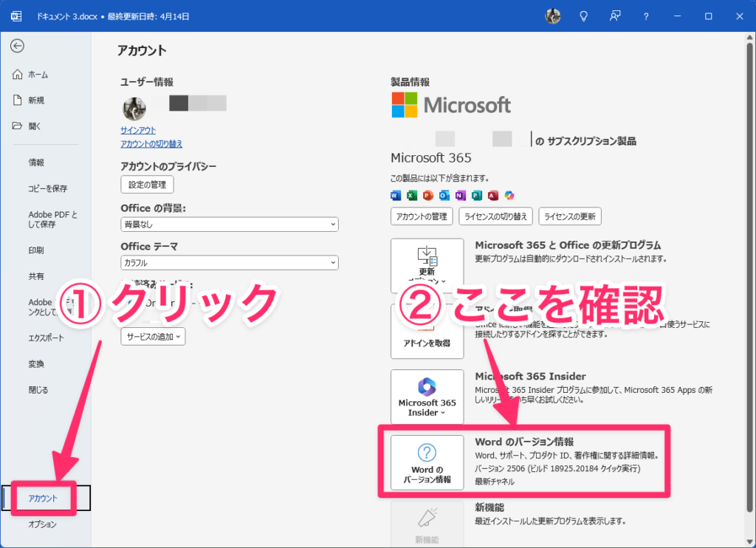Click the Outlook app icon in product list

coord(444,196)
